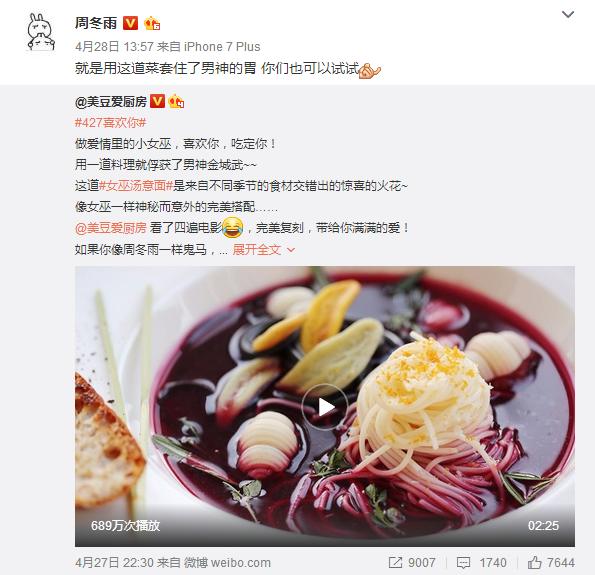Open the comments icon showing 1740

(463, 562)
